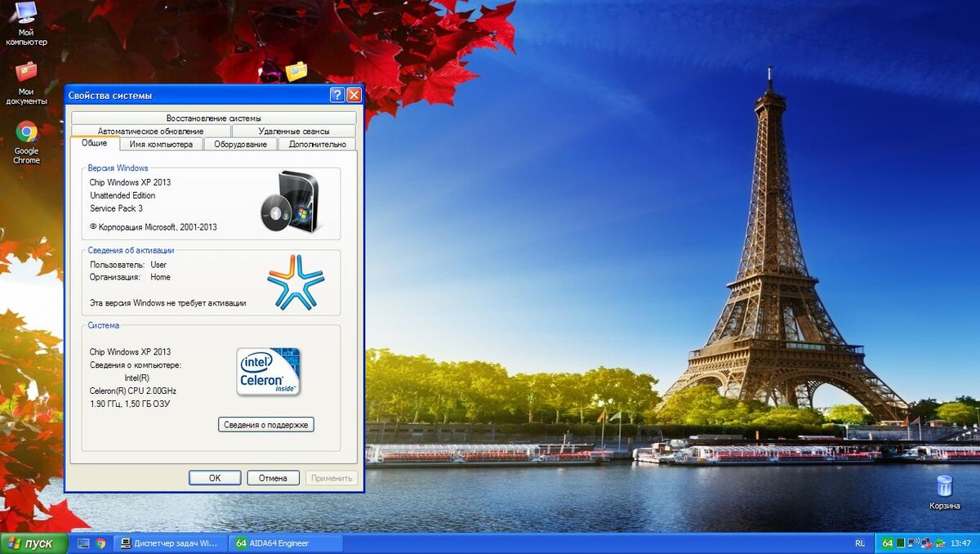Click the green task manager CPU tray icon
The width and height of the screenshot is (980, 554).
coord(901,543)
